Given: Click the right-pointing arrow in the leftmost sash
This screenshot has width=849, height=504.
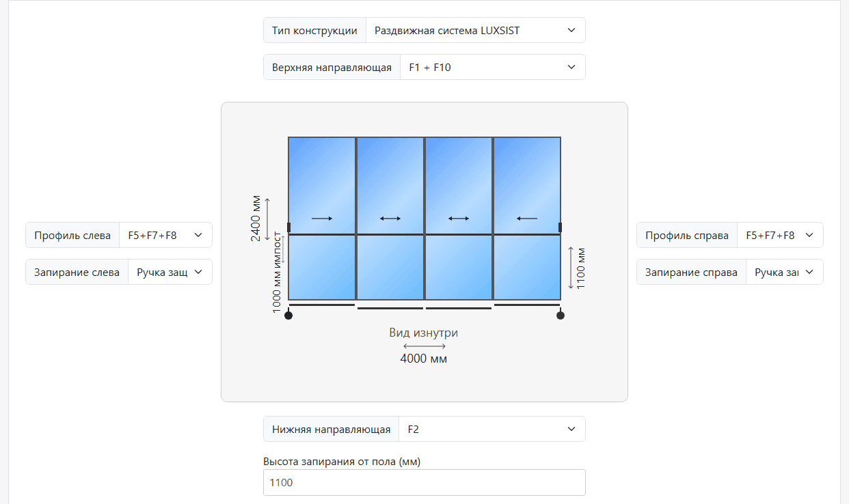Looking at the screenshot, I should click(x=322, y=219).
